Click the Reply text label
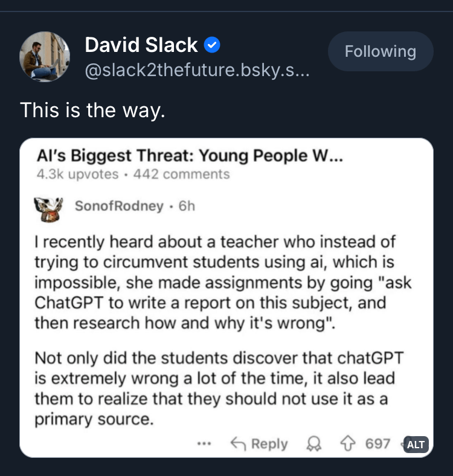 click(269, 444)
